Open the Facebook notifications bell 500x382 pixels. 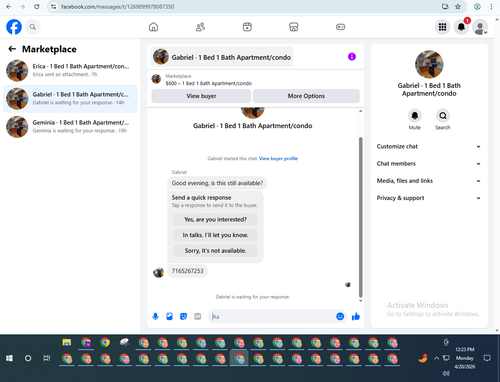tap(461, 27)
